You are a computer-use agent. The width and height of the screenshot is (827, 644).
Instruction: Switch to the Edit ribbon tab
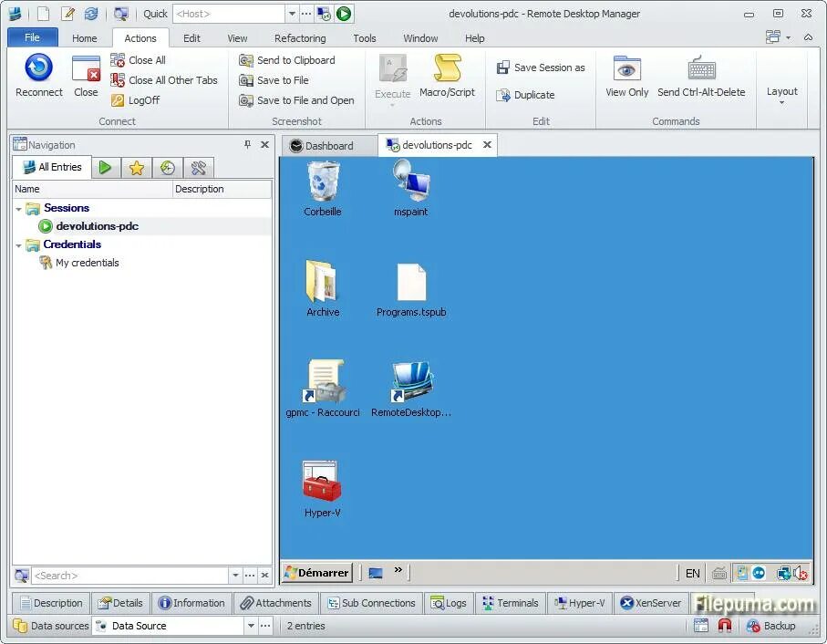tap(191, 38)
